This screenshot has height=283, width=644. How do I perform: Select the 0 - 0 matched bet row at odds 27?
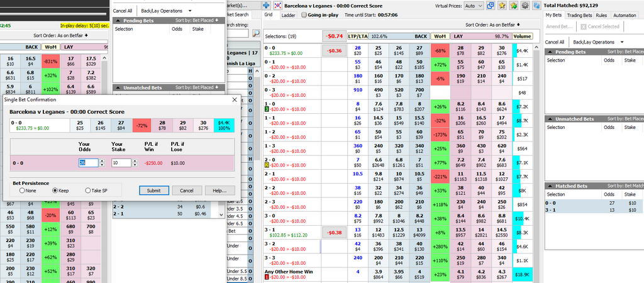[594, 203]
